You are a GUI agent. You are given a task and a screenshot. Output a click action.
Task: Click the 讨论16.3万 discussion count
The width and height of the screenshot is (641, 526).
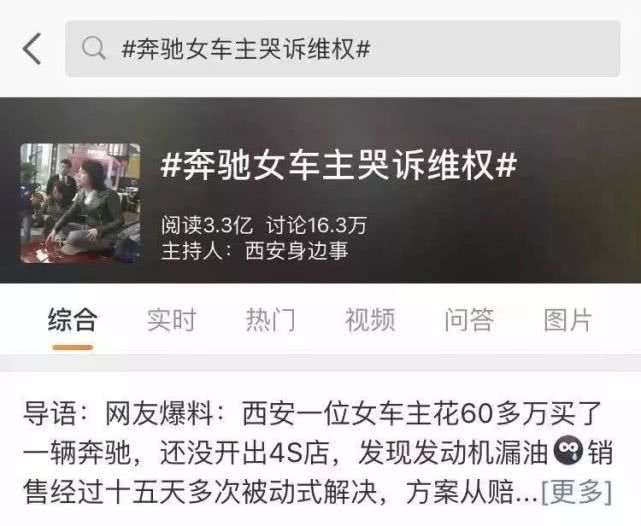[x=316, y=225]
